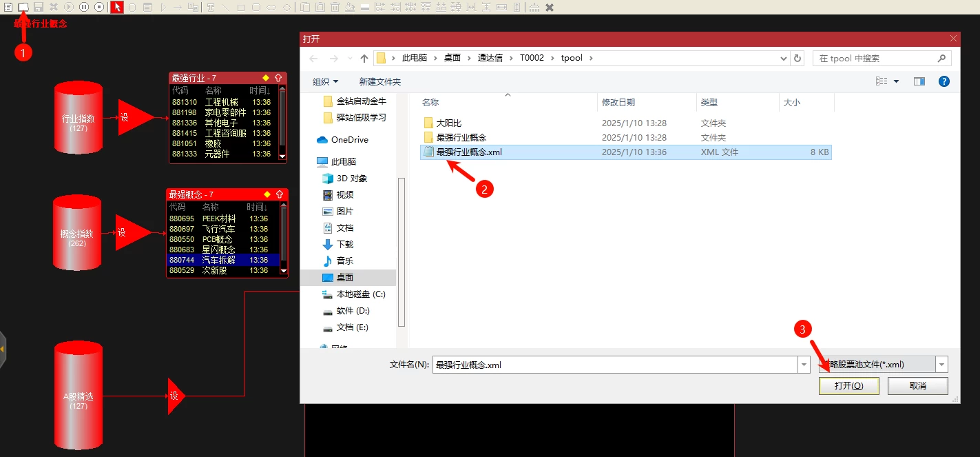Click the Up one level arrow

pos(364,58)
